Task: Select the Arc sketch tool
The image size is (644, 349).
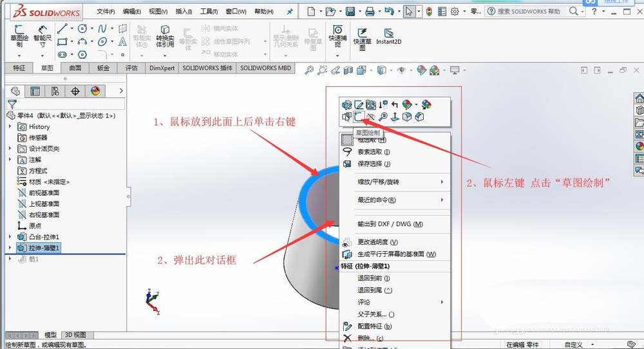Action: 82,41
